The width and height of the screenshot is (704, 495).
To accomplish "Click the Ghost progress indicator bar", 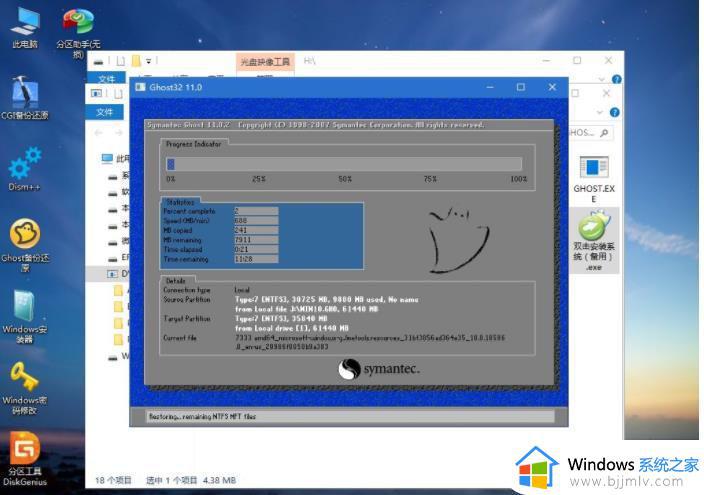I will point(344,164).
